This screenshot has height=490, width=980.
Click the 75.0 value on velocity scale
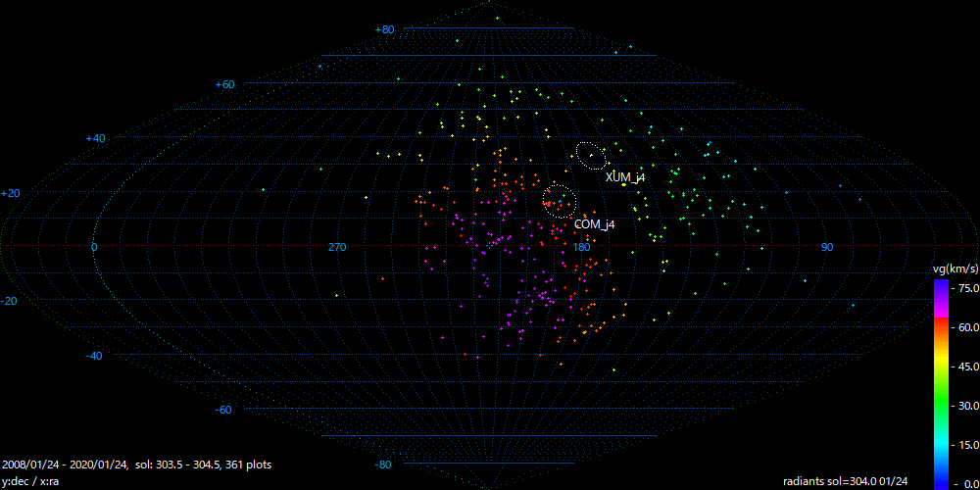tap(964, 288)
